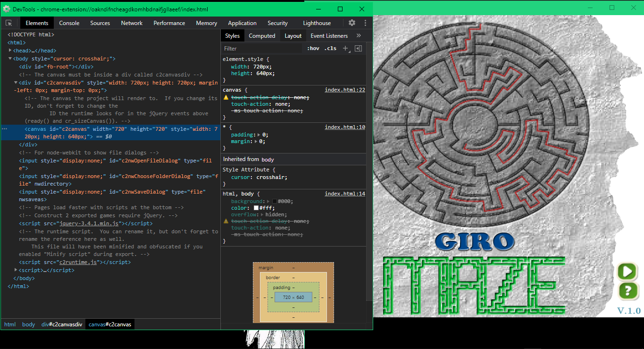Select the c2nwChooseFolderDialog input row
The image size is (644, 349).
click(111, 180)
